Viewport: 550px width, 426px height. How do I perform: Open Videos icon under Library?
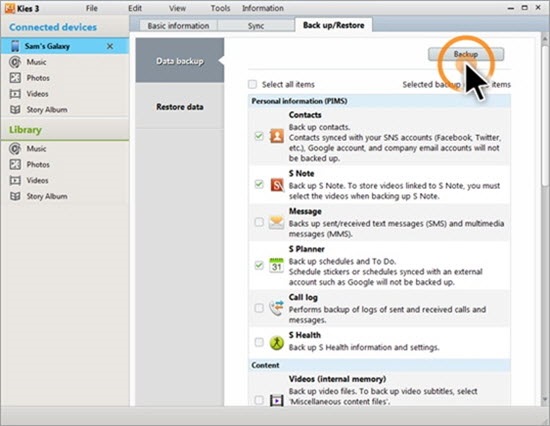pos(15,180)
